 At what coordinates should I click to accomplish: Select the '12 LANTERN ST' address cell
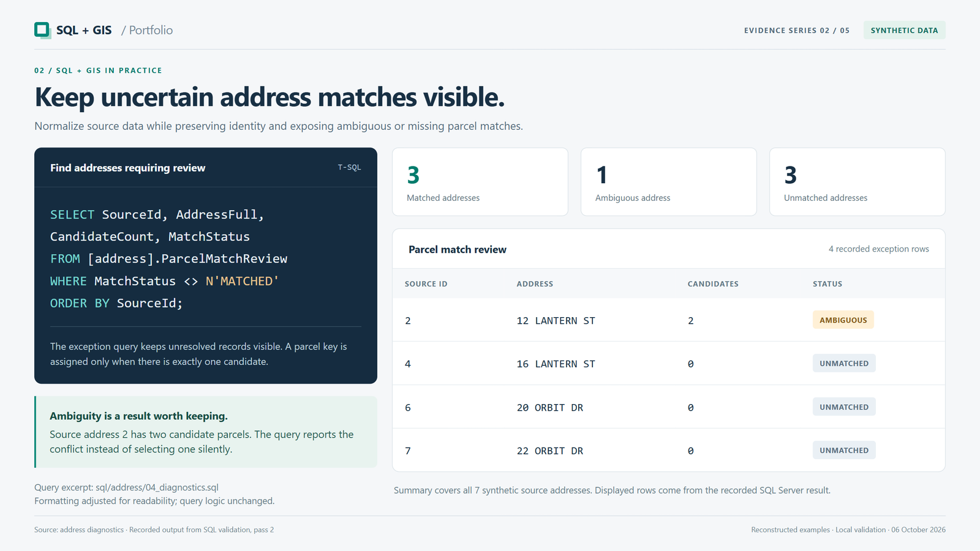[556, 321]
